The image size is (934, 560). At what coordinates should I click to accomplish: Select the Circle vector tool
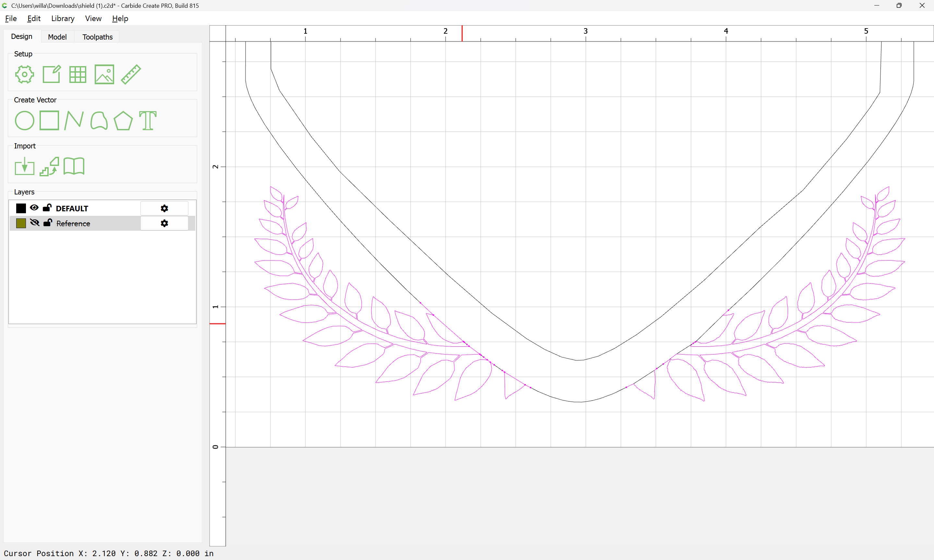coord(25,121)
